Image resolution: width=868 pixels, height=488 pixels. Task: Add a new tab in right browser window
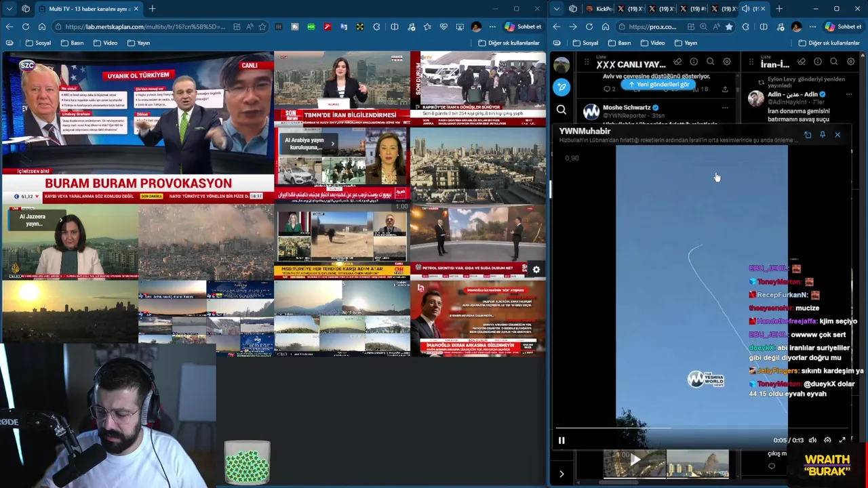pos(779,9)
